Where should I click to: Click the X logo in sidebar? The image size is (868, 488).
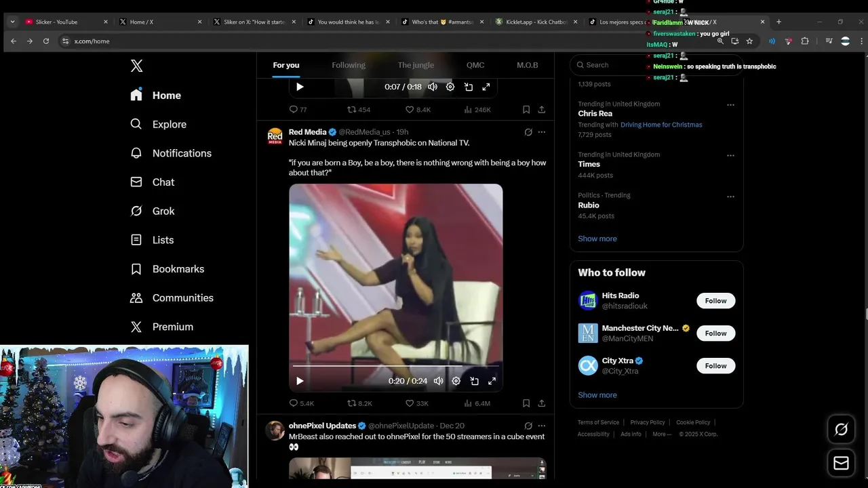(x=136, y=66)
